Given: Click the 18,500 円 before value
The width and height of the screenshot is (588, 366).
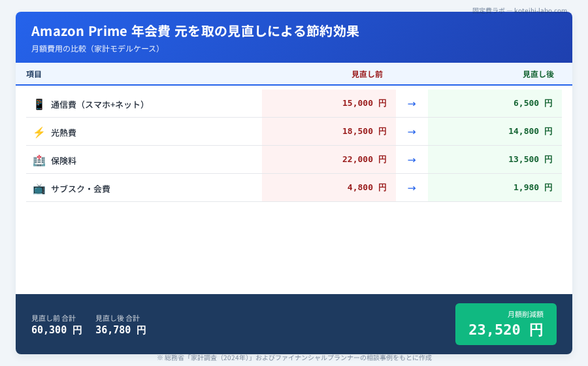Looking at the screenshot, I should (x=364, y=131).
